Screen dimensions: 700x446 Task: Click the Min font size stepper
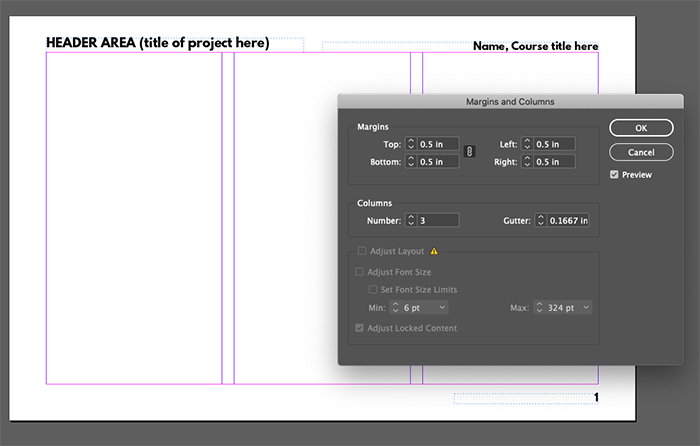[x=395, y=308]
